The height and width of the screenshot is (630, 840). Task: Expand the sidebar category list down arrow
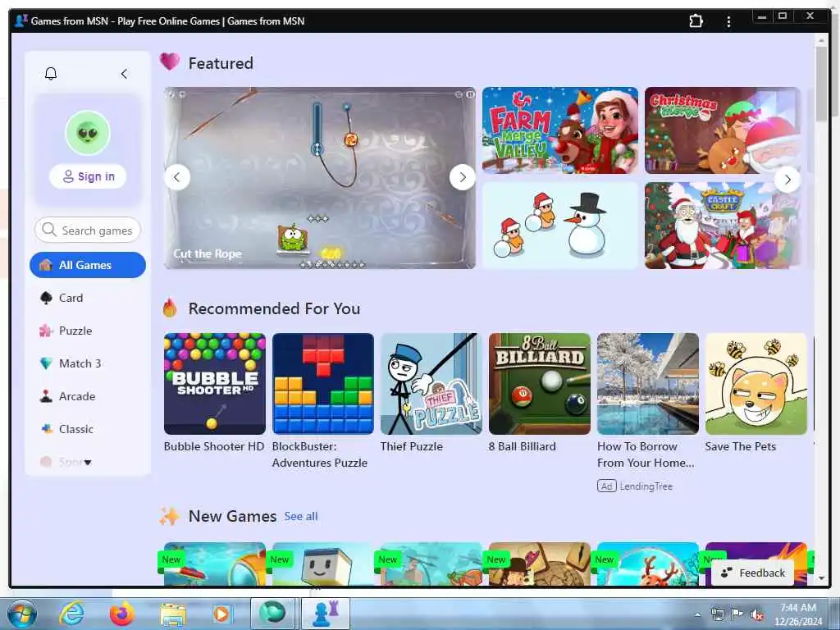88,463
